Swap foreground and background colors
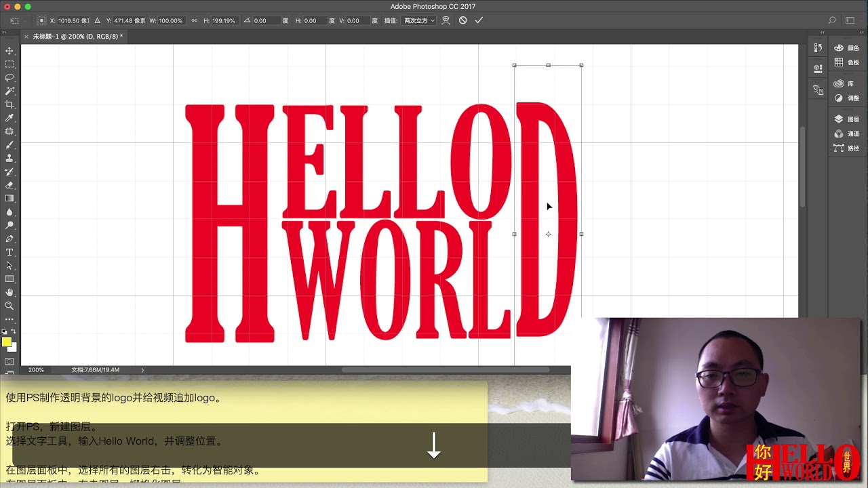The height and width of the screenshot is (488, 868). point(14,331)
